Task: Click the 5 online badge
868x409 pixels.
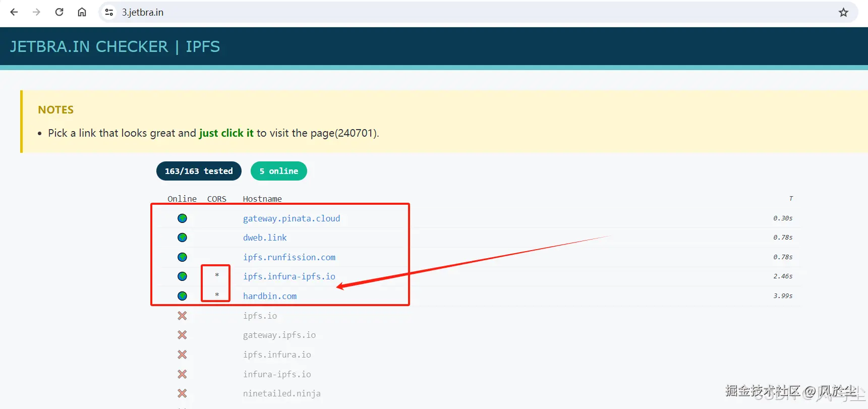Action: click(279, 171)
